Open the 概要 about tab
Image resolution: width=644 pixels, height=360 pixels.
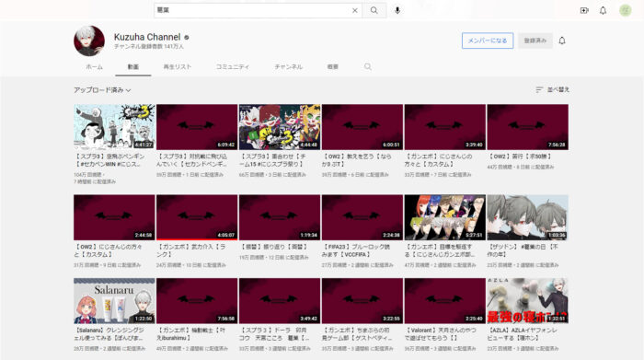[333, 66]
